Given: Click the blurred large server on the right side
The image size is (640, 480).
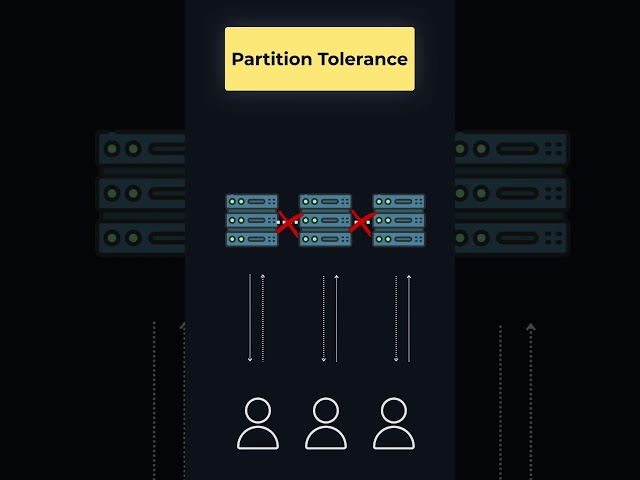Looking at the screenshot, I should click(x=511, y=193).
